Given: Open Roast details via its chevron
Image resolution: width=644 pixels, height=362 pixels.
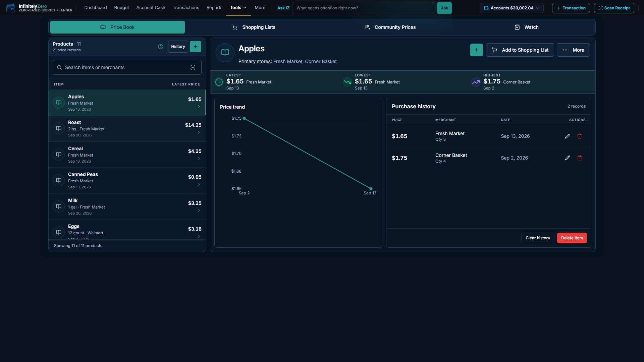Looking at the screenshot, I should pos(199,132).
